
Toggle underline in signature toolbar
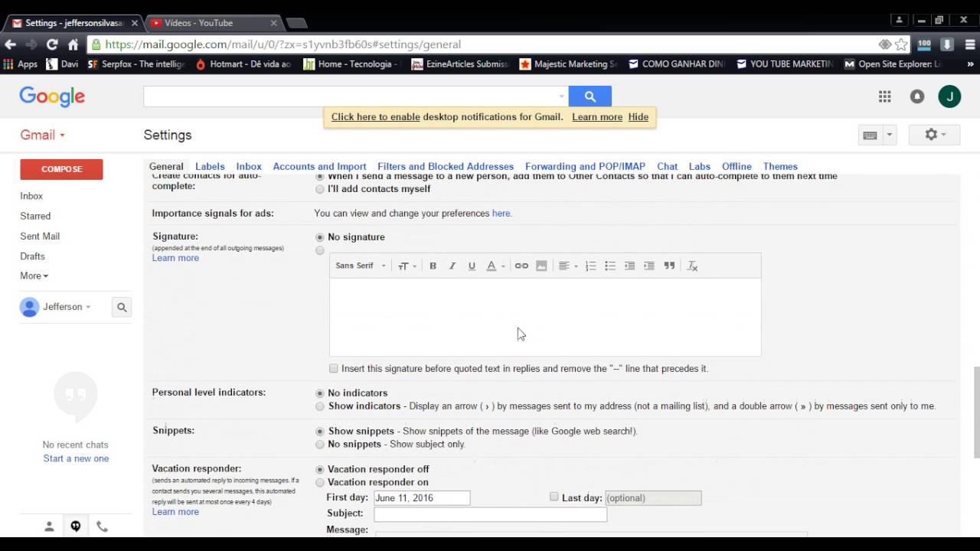tap(472, 266)
